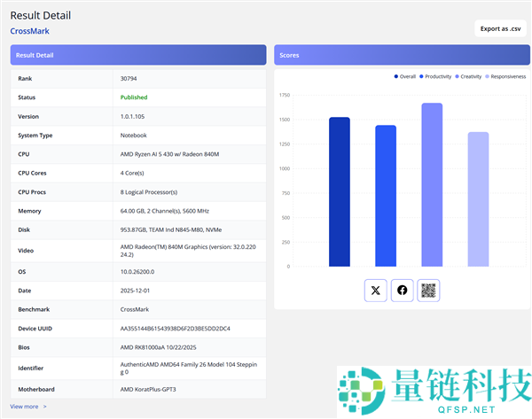Toggle Responsiveness legend entry
The width and height of the screenshot is (532, 419).
tap(505, 77)
